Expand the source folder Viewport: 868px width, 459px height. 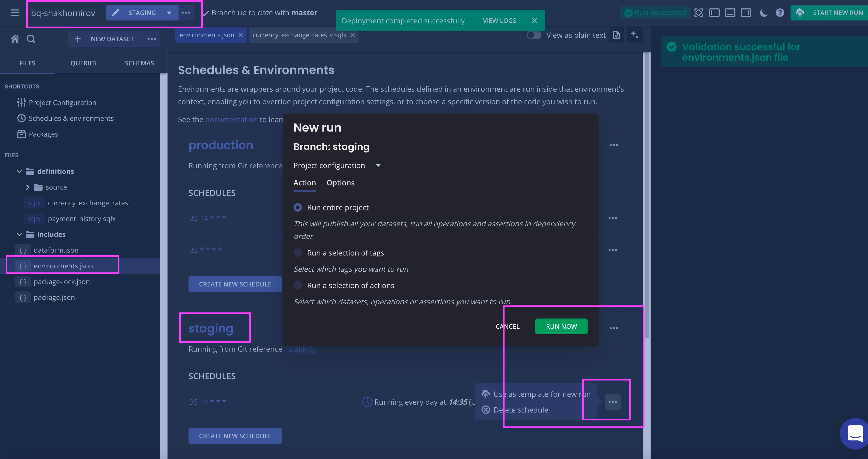(28, 187)
